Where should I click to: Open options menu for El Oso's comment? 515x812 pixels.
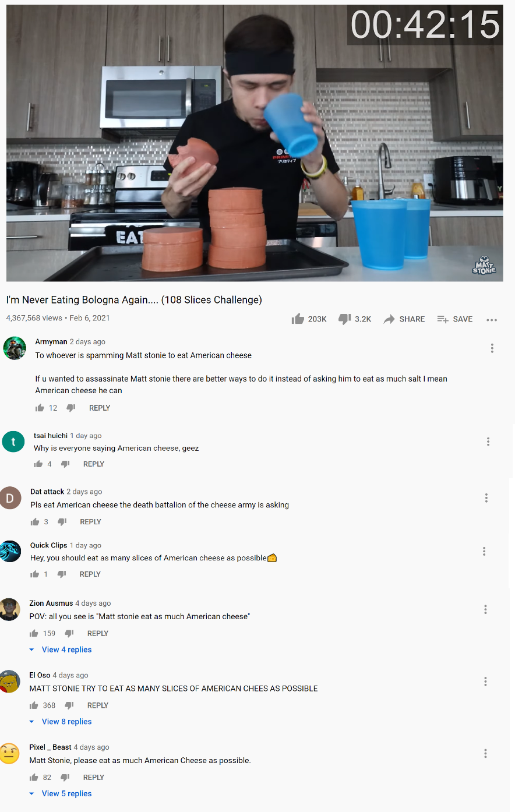485,682
